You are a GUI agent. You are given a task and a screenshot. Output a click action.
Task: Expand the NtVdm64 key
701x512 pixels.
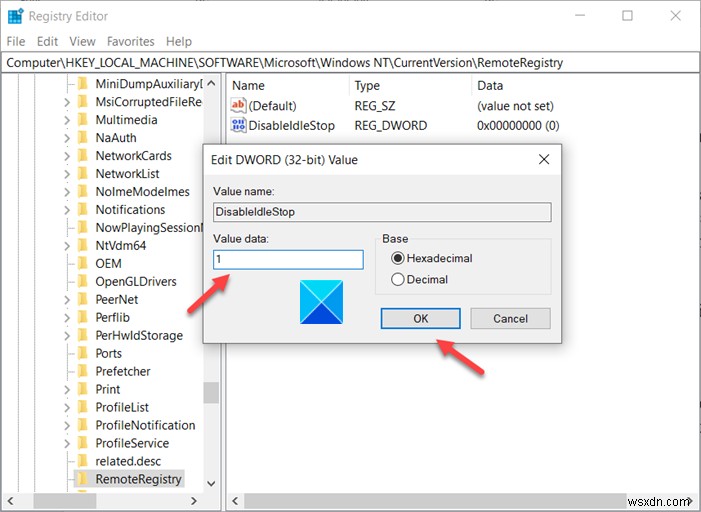click(67, 246)
